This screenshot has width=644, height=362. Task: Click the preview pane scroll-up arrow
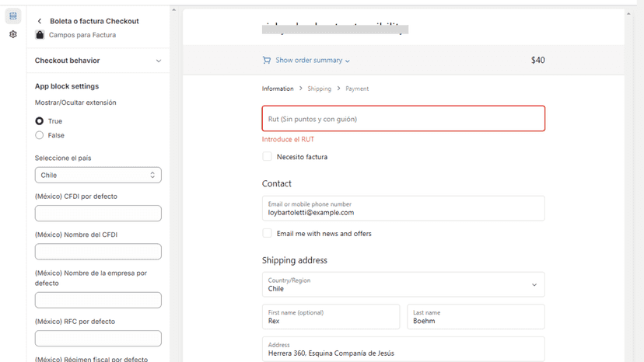click(628, 14)
